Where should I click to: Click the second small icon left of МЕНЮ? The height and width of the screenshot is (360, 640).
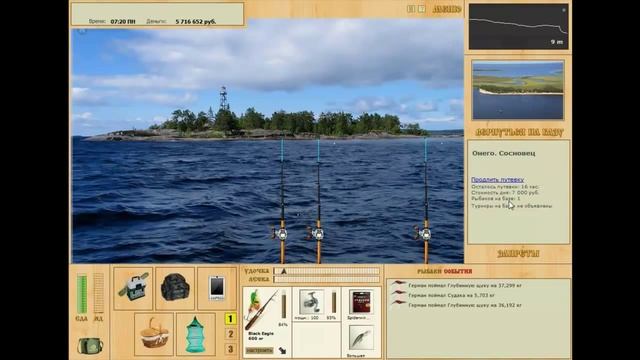click(422, 9)
